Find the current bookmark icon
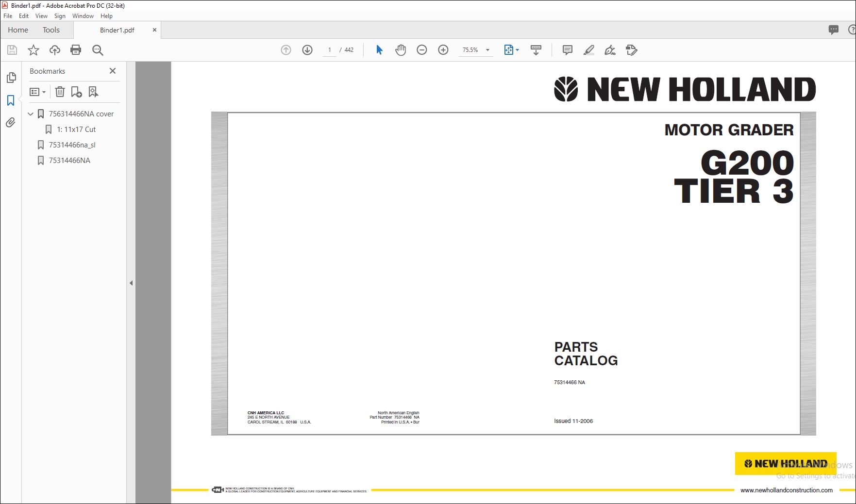856x504 pixels. click(93, 92)
